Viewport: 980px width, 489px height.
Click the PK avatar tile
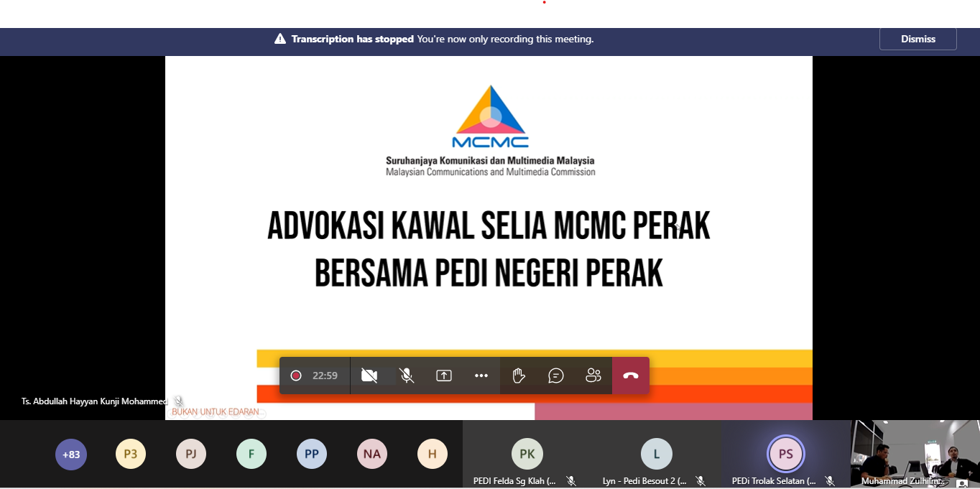pos(527,454)
